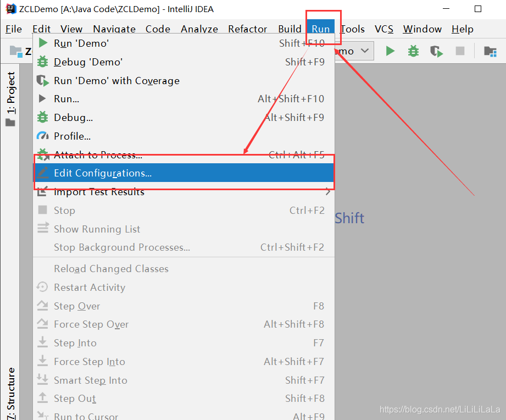Open the Edit menu

tap(41, 29)
